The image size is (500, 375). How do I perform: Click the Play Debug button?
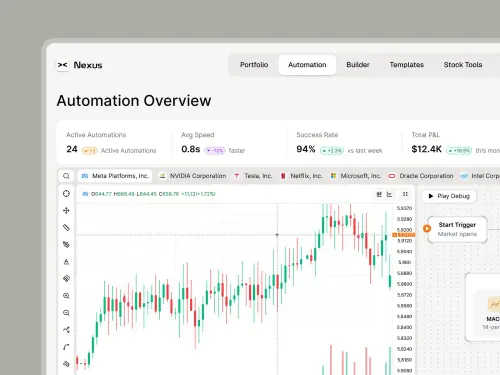pos(449,196)
